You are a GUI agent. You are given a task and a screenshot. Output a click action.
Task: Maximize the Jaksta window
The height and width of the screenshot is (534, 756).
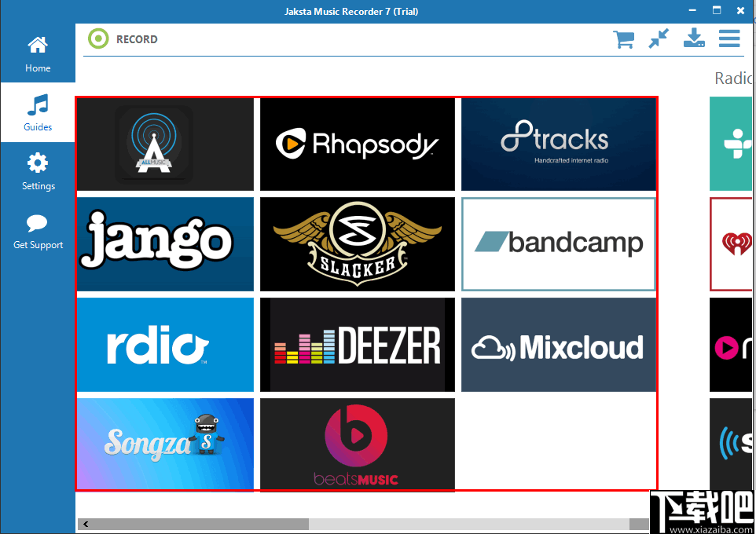[x=717, y=10]
